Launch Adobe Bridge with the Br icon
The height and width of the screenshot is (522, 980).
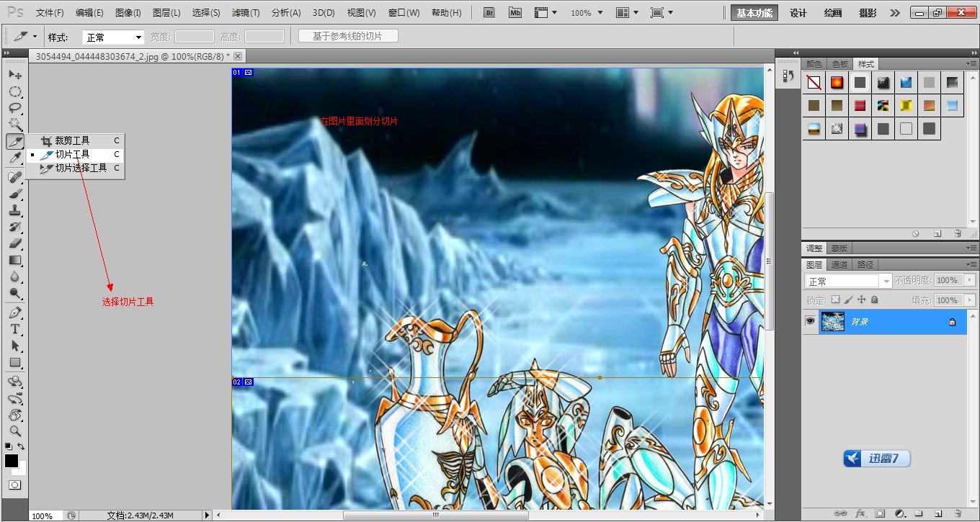pyautogui.click(x=490, y=12)
